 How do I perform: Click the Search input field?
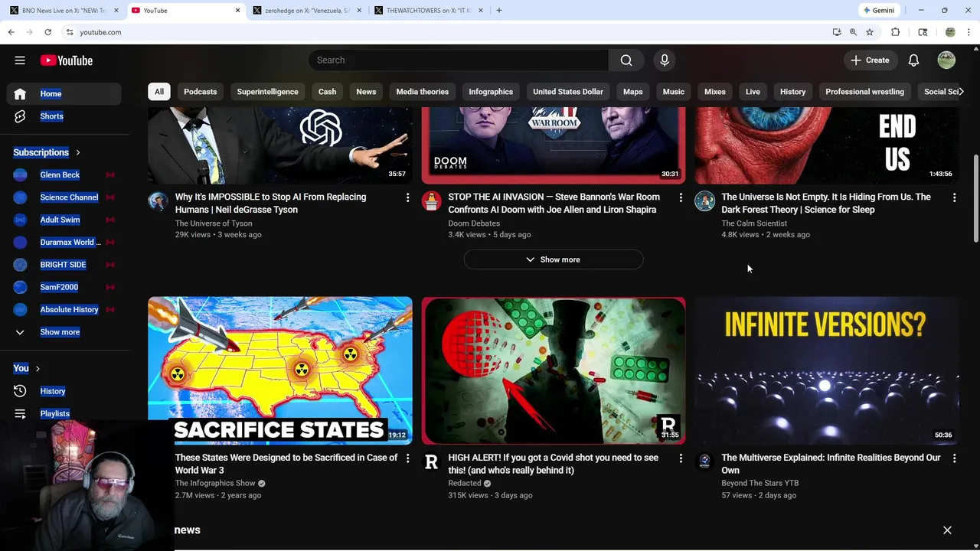(x=459, y=60)
